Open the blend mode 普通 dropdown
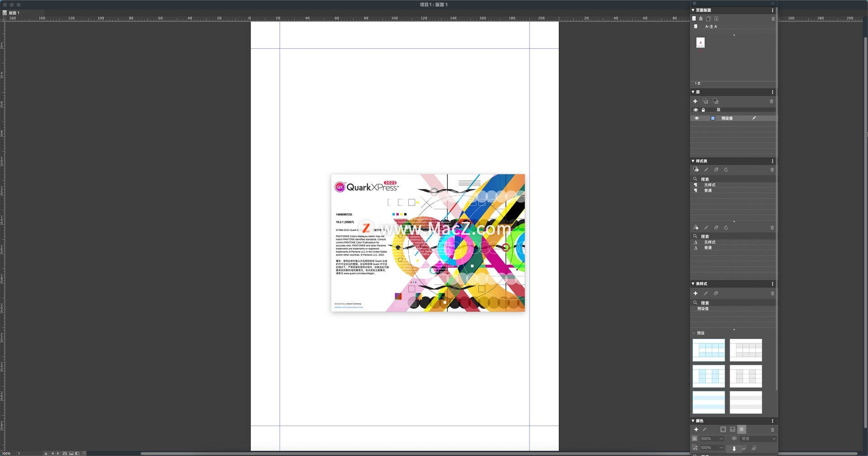The width and height of the screenshot is (868, 456). [x=758, y=438]
